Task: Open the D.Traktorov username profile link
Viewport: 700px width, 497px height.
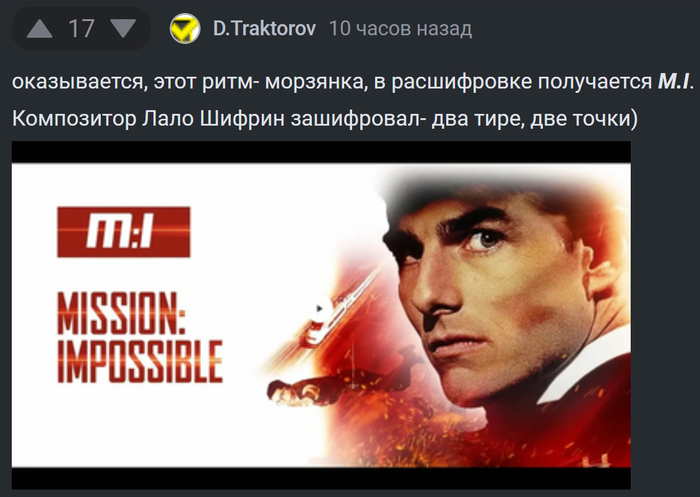Action: pyautogui.click(x=264, y=29)
